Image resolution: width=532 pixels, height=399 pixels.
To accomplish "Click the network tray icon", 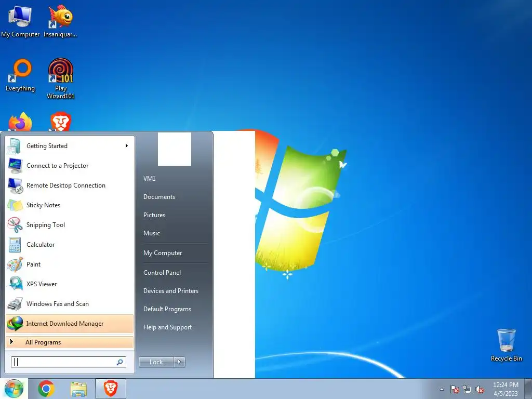I will (x=467, y=389).
